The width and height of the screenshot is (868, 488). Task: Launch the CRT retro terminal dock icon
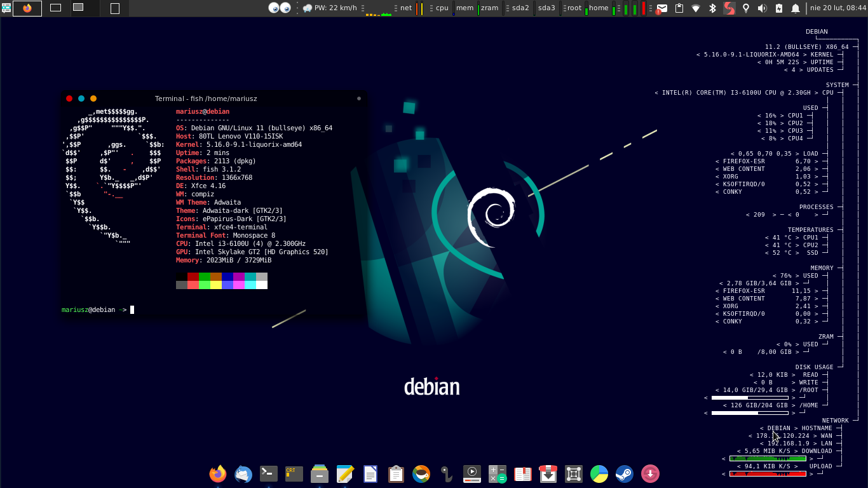[x=294, y=473]
